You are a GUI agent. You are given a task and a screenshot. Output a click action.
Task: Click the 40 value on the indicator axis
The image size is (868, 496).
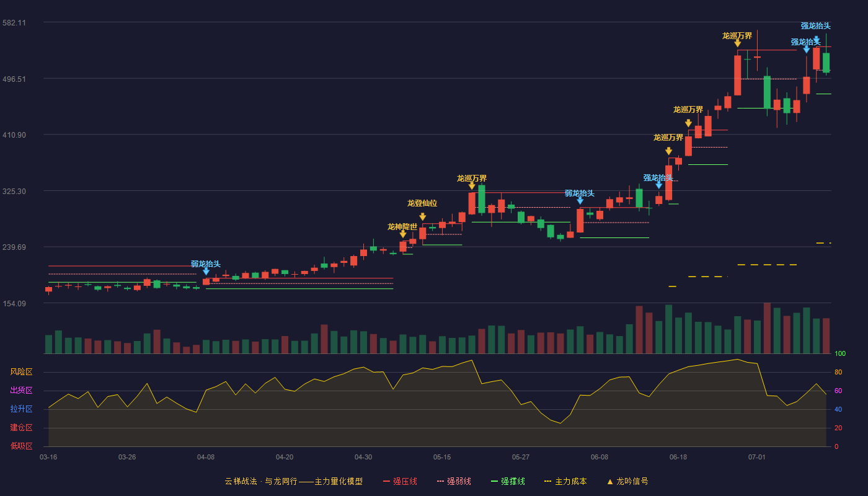838,409
